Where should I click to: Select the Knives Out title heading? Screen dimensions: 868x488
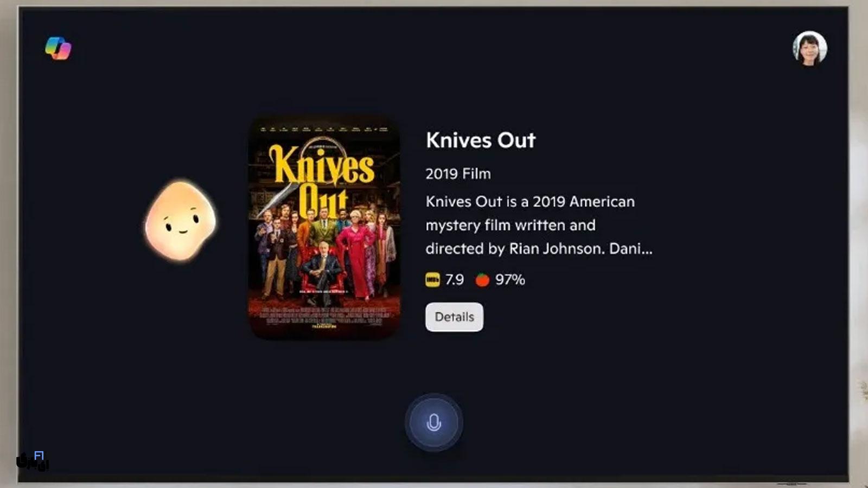[x=481, y=140]
